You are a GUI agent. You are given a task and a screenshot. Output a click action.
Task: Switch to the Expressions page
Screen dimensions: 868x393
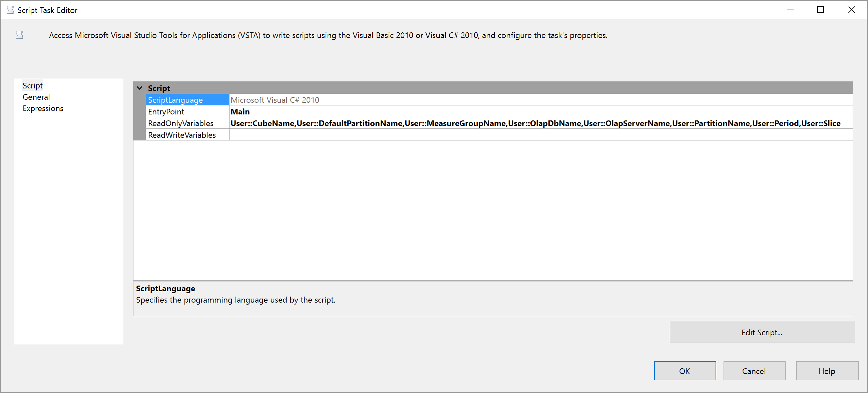point(43,108)
